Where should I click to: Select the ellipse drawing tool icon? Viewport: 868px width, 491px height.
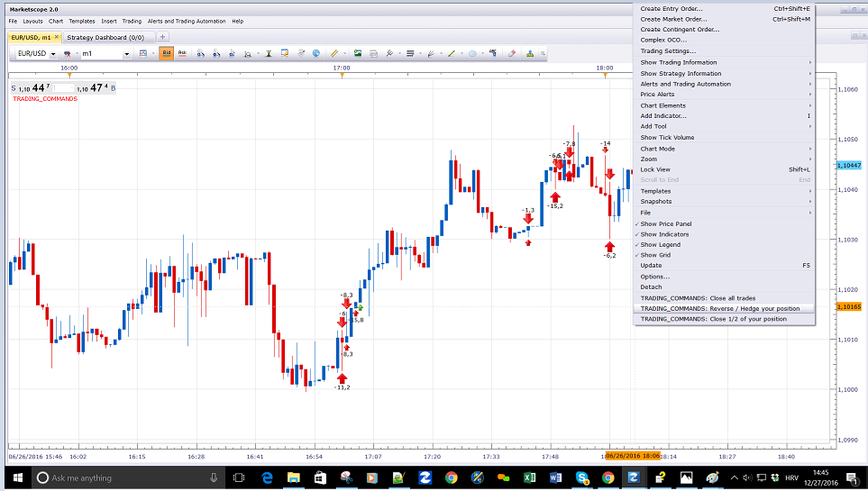coord(472,54)
